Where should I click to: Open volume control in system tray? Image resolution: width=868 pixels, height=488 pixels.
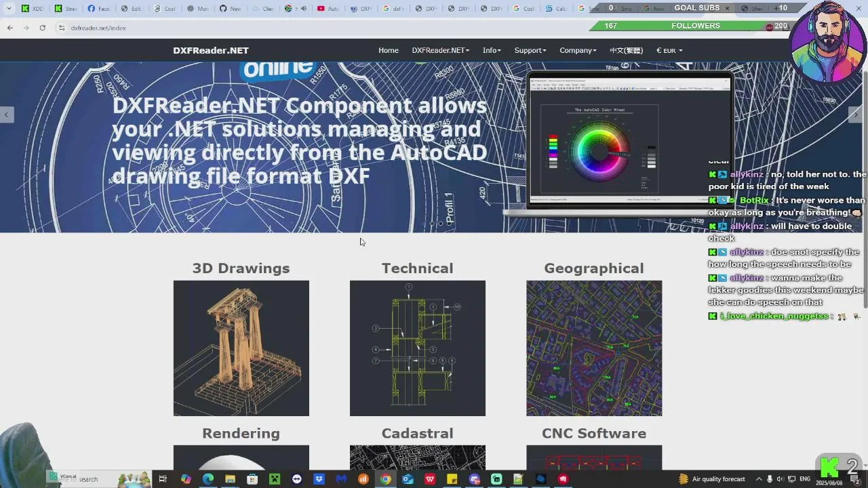click(x=780, y=479)
